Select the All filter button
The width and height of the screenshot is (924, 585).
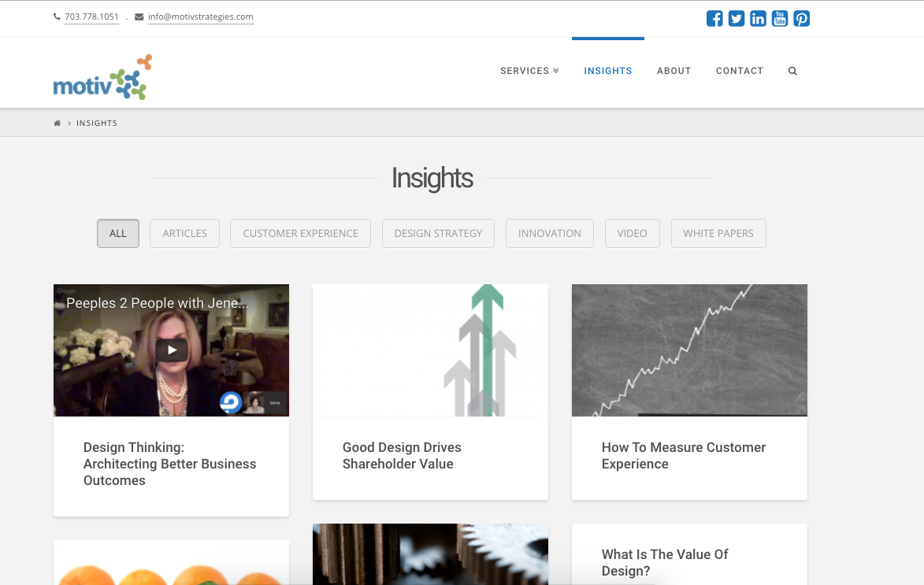(x=118, y=233)
